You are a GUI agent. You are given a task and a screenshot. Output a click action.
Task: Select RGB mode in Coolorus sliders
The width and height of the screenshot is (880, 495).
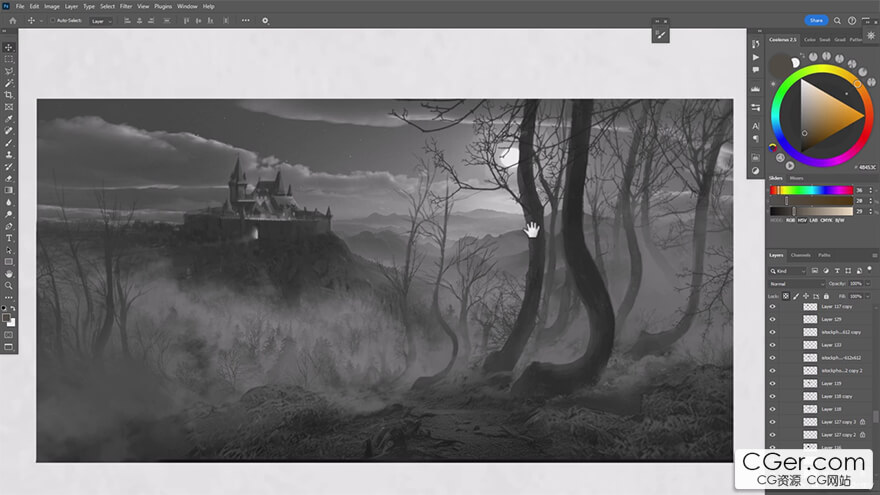[x=790, y=221]
